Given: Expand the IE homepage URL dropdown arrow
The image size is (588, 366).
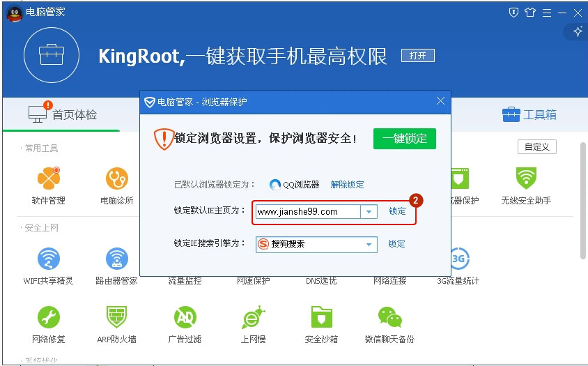Looking at the screenshot, I should [369, 211].
